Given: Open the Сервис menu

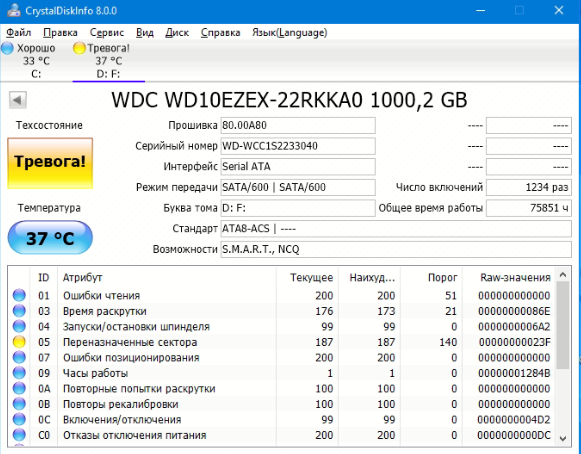Looking at the screenshot, I should point(107,33).
